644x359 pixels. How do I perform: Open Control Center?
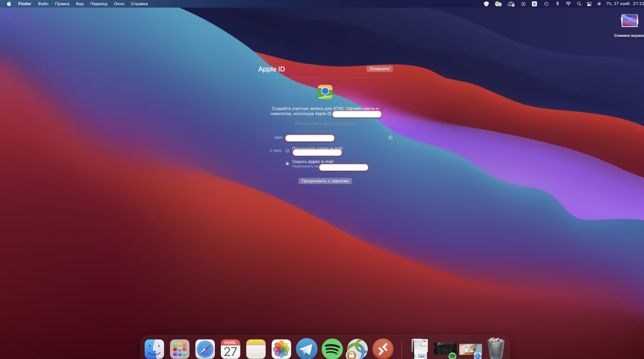pyautogui.click(x=589, y=4)
